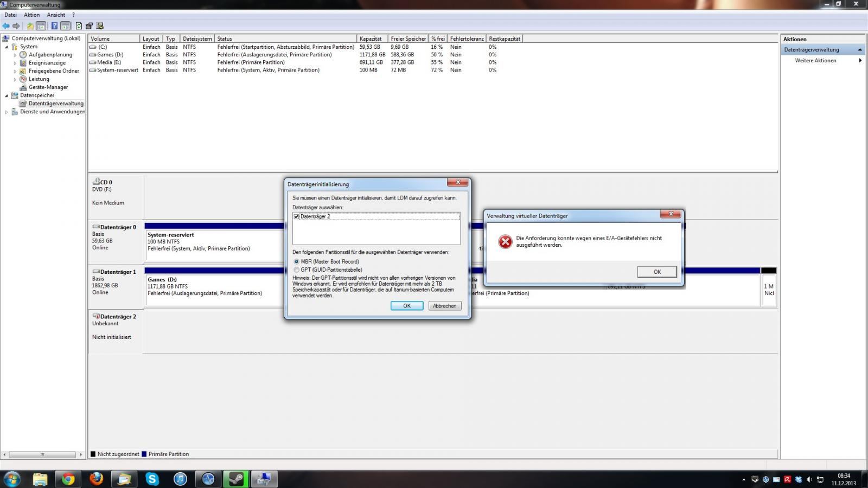The height and width of the screenshot is (488, 868).
Task: Open Google Chrome from the taskbar
Action: pyautogui.click(x=68, y=479)
